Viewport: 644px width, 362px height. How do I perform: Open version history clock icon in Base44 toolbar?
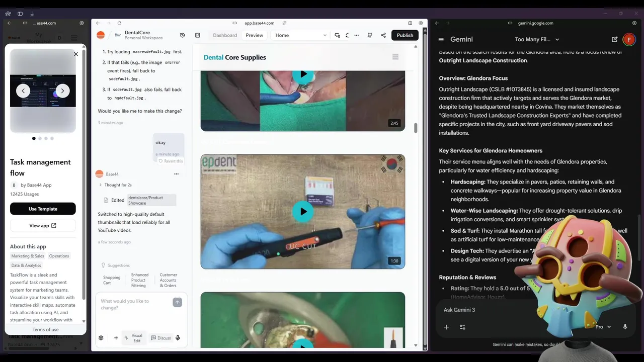tap(182, 35)
